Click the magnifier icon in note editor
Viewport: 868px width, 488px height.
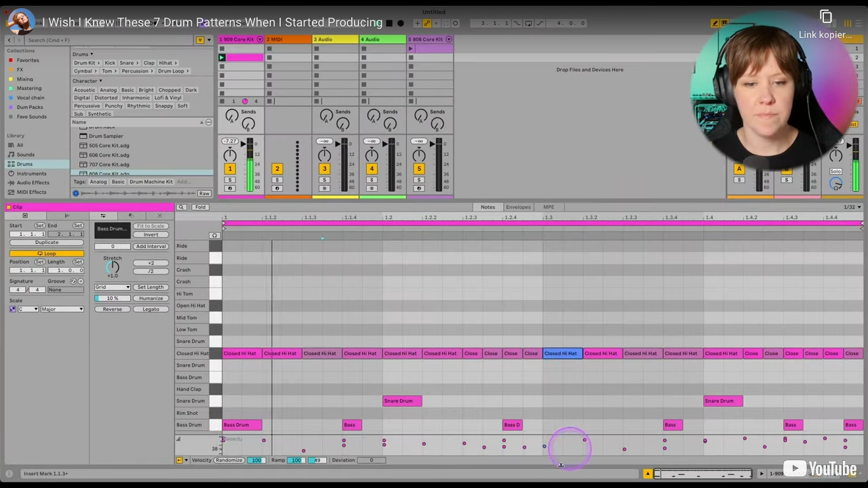point(181,207)
